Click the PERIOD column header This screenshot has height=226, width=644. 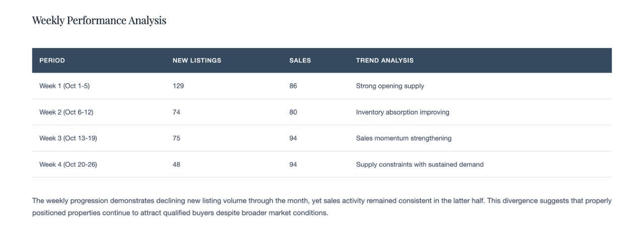(x=52, y=60)
